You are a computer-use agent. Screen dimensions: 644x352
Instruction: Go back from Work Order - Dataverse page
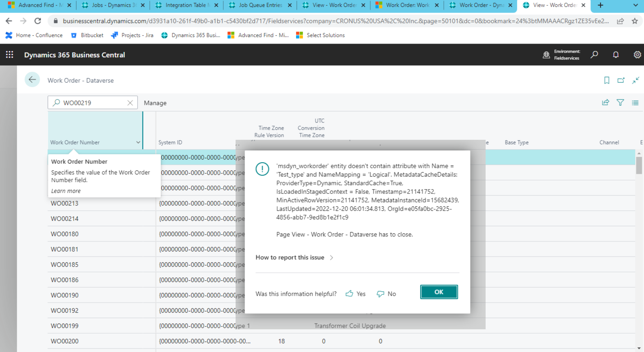[x=32, y=80]
